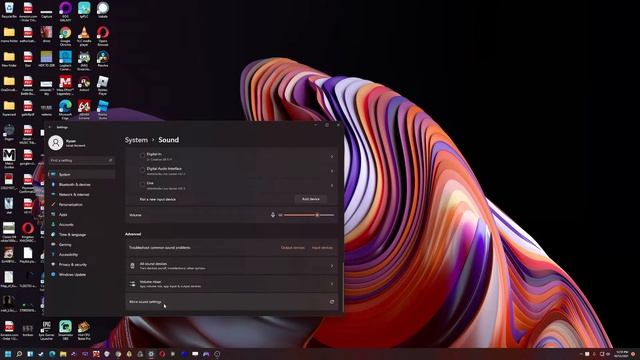
Task: Open Privacy & security settings
Action: coord(82,264)
